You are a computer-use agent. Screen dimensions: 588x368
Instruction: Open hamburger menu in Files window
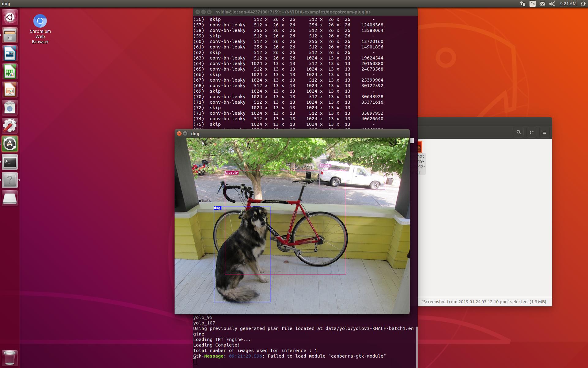click(x=545, y=132)
